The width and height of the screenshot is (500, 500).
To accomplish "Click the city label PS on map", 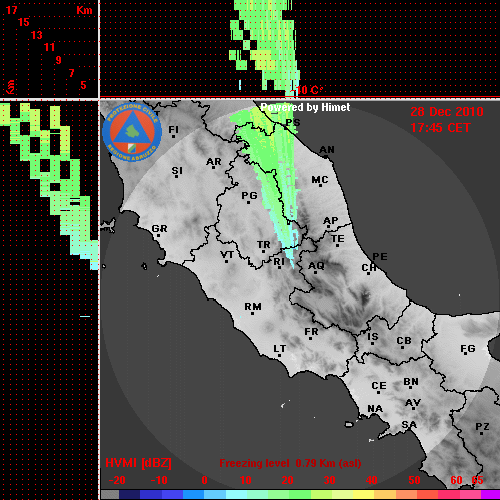I will click(x=293, y=122).
